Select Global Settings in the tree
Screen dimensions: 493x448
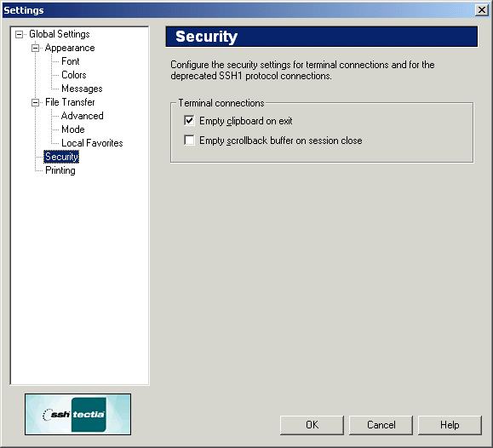[x=59, y=34]
